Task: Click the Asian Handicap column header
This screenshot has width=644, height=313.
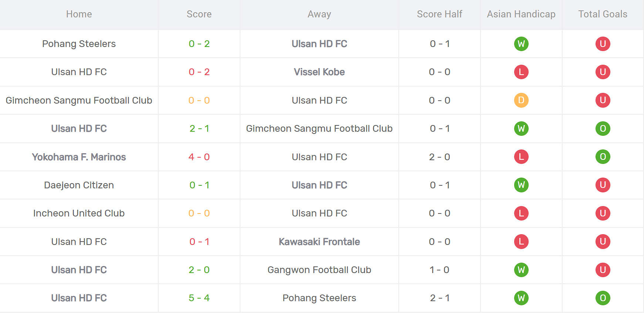Action: 521,14
